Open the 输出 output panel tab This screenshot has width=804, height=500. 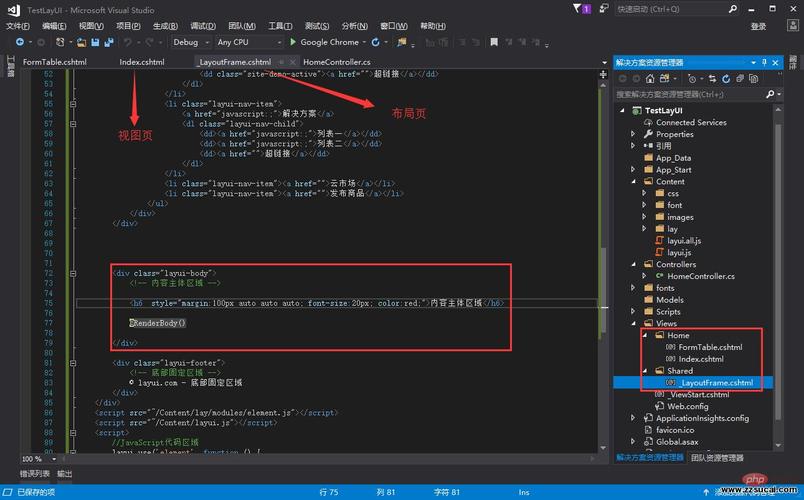[65, 473]
